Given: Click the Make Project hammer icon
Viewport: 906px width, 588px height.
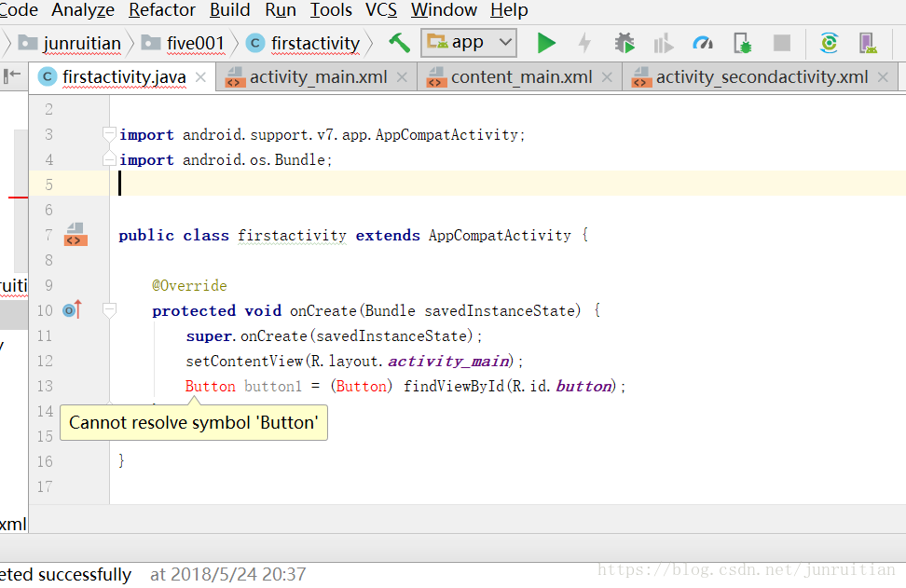Looking at the screenshot, I should [x=399, y=43].
